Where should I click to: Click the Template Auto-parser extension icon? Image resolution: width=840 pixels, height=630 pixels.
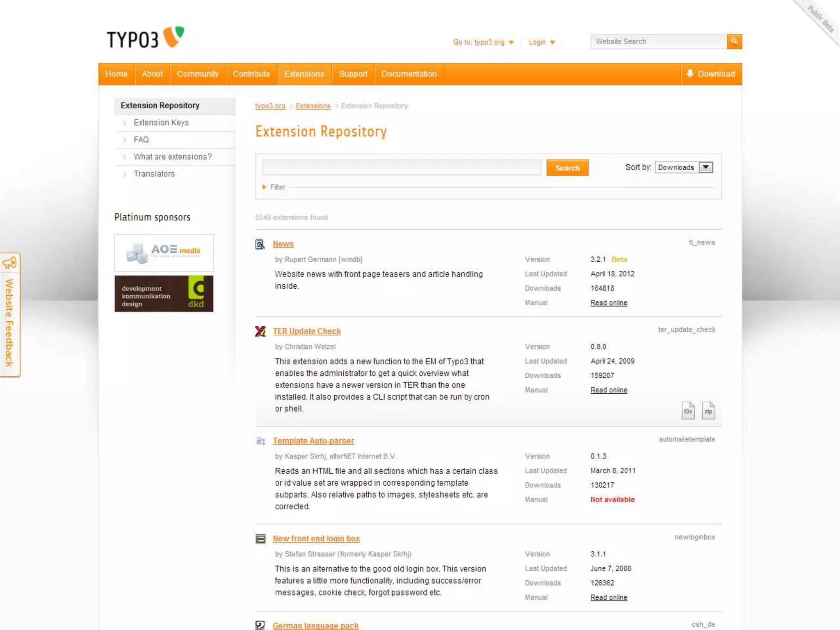[260, 441]
